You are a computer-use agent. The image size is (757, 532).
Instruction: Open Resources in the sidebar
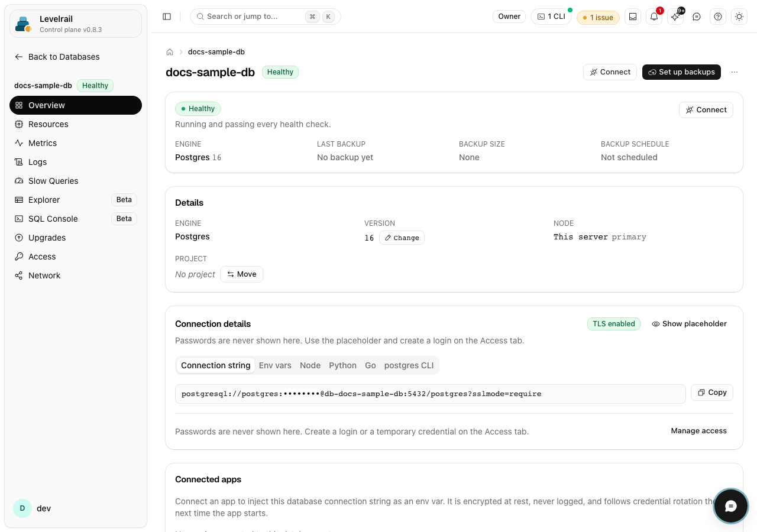[x=76, y=124]
